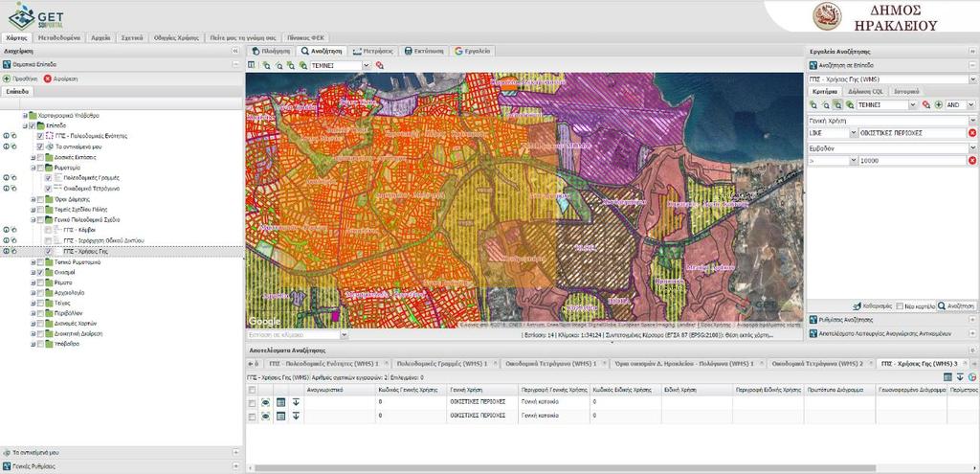This screenshot has height=474, width=980.
Task: Expand the Τοπικό Ρυμοτομικό folder
Action: tap(33, 262)
